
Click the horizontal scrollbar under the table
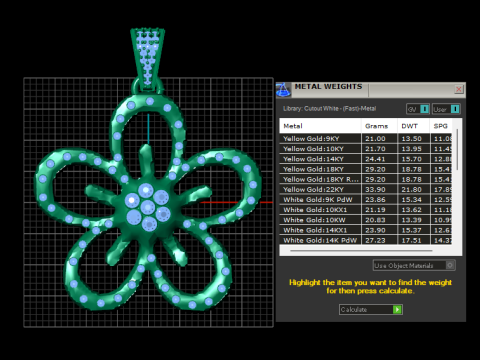tap(362, 250)
